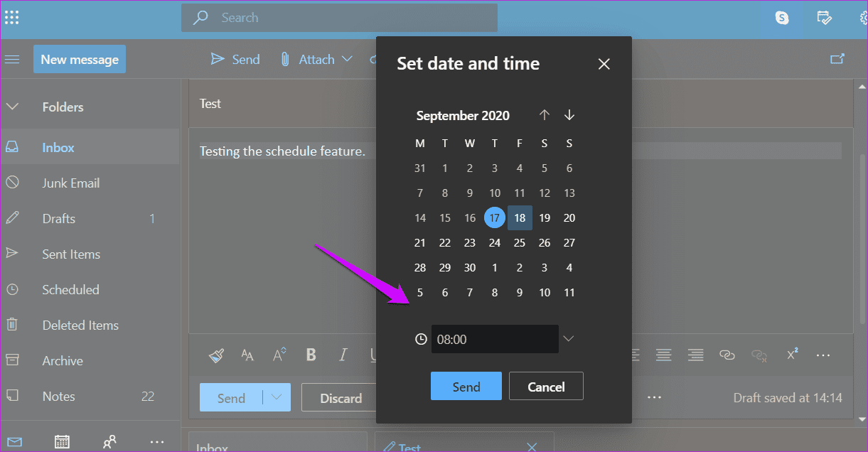Open the Junk Email folder
This screenshot has width=868, height=452.
click(x=90, y=183)
